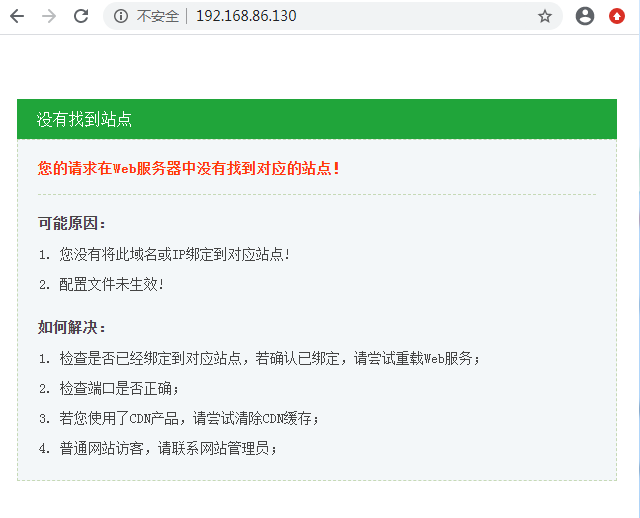
Task: Click the line about 重载Web服务
Action: click(x=269, y=358)
